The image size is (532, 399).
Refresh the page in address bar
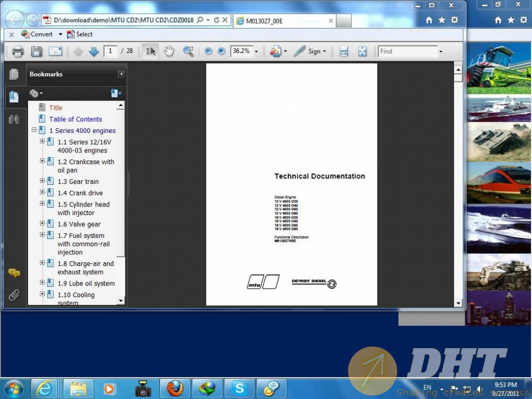(x=217, y=20)
